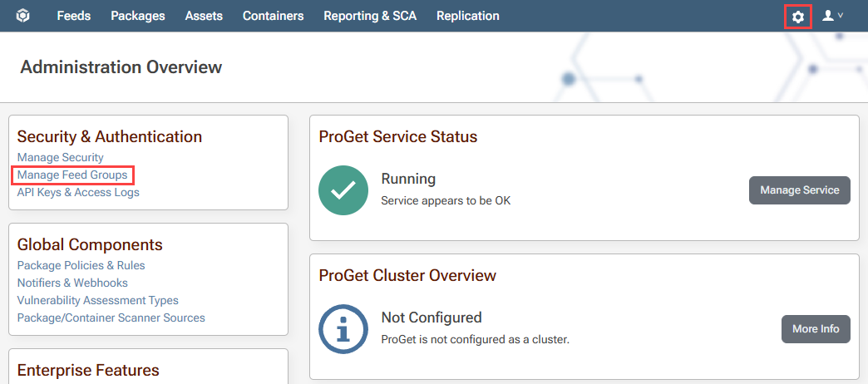Click 'Service appears to be OK' text
Viewport: 868px width, 384px height.
point(446,201)
